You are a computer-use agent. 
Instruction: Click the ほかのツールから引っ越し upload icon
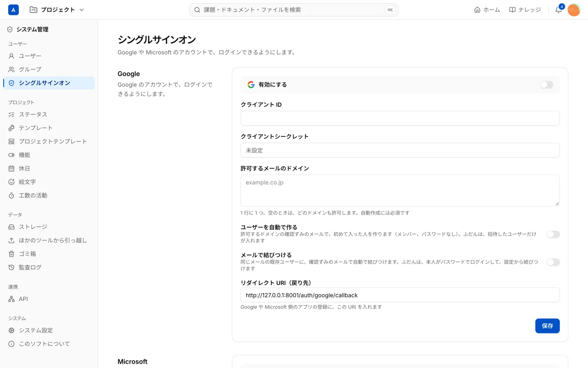coord(11,240)
